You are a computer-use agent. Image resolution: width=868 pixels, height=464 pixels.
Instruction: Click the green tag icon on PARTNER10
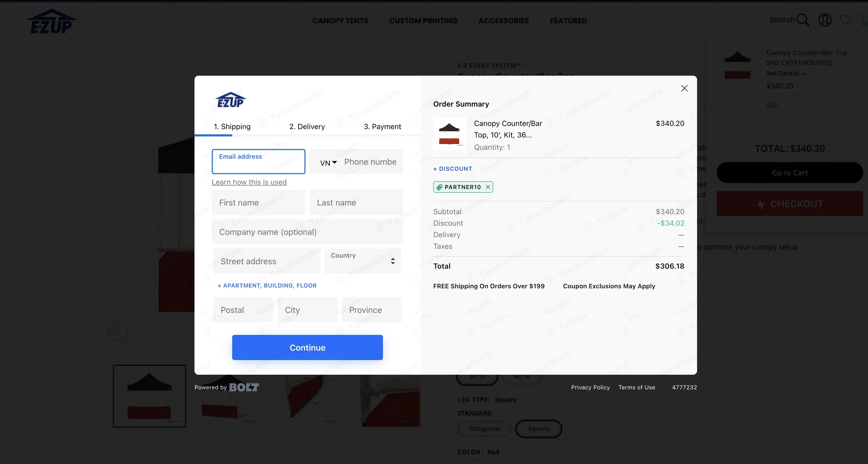click(439, 187)
